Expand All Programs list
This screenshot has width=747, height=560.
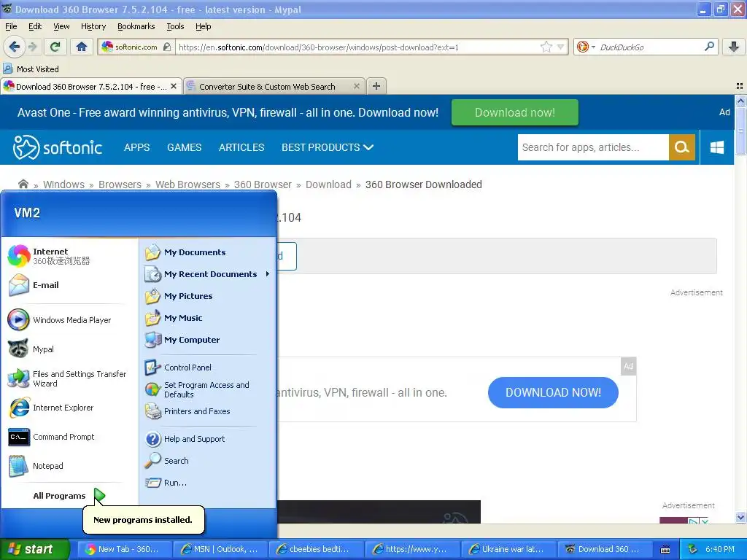pos(69,496)
